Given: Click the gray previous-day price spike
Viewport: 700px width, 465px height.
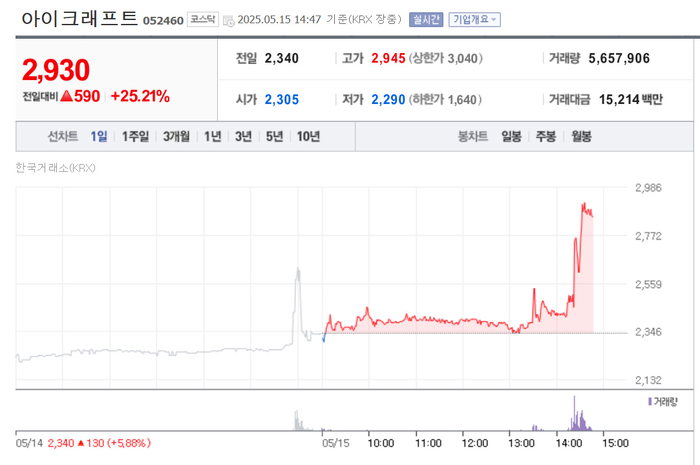Looking at the screenshot, I should click(x=298, y=269).
